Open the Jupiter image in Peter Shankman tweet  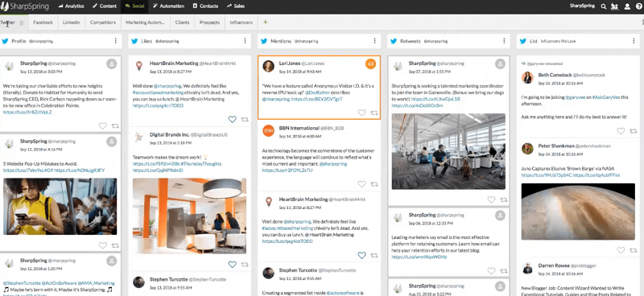(x=578, y=212)
